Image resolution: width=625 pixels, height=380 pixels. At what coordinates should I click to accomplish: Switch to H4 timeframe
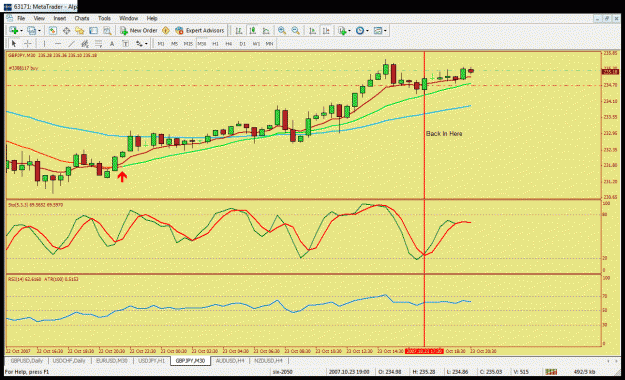(229, 43)
